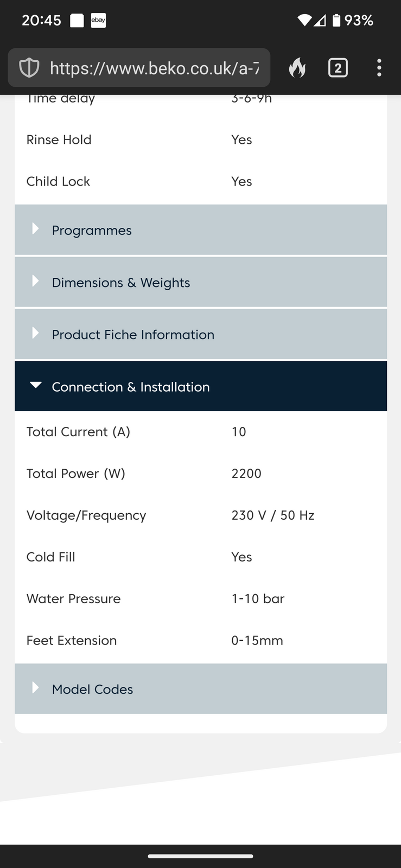Tap the bottom home gesture bar
This screenshot has height=868, width=401.
tap(200, 856)
